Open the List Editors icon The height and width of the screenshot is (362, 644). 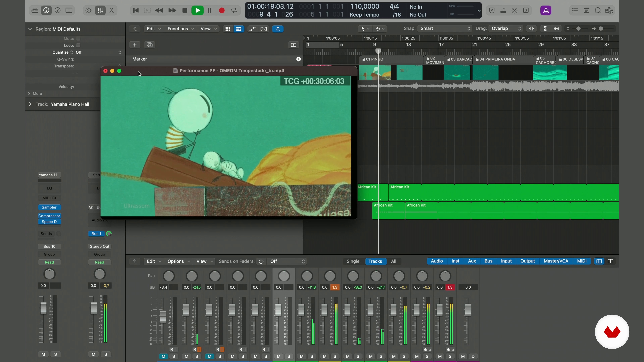point(575,11)
